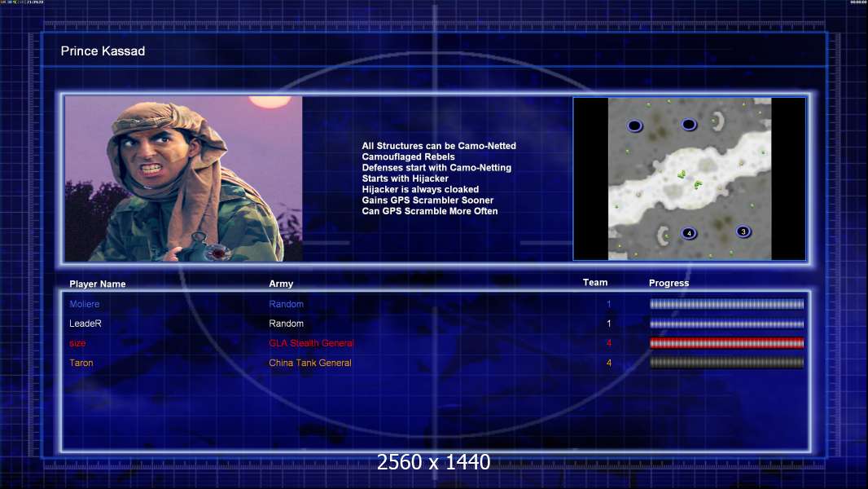Viewport: 868px width, 489px height.
Task: Click the 'Starts with Hijacker' line
Action: tap(406, 178)
